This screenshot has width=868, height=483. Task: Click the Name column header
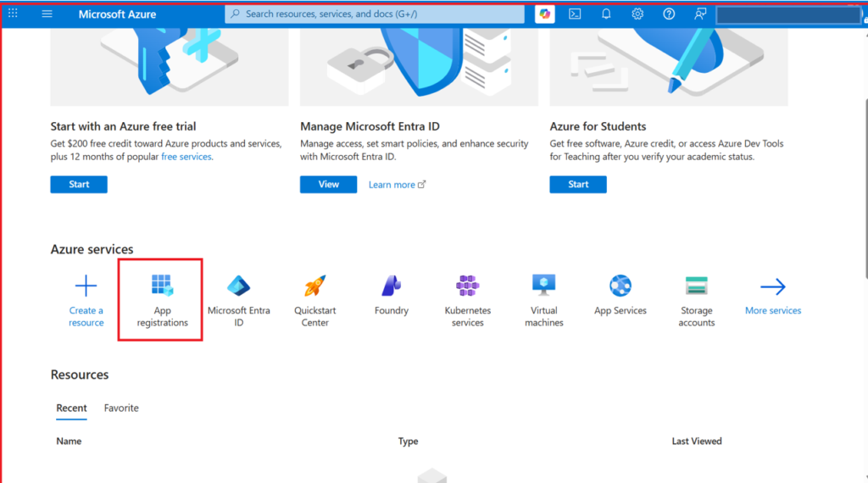(69, 441)
